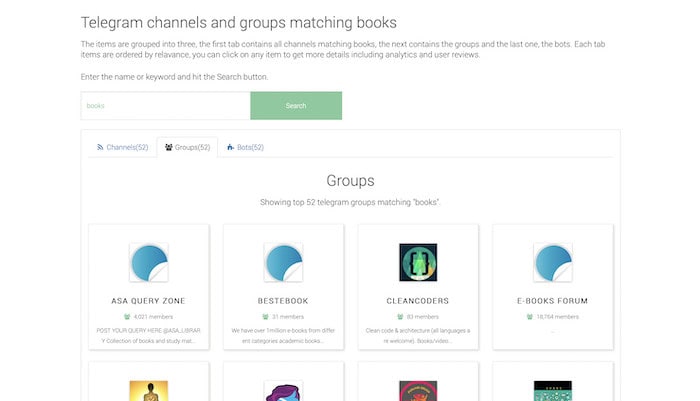Click the 31 members text
Image resolution: width=700 pixels, height=401 pixels.
coord(288,317)
